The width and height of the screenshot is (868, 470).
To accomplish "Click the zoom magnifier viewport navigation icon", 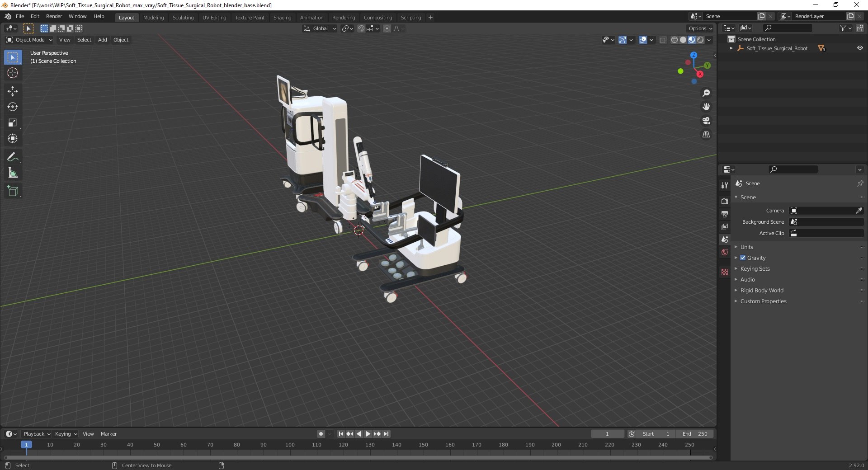I will [706, 93].
